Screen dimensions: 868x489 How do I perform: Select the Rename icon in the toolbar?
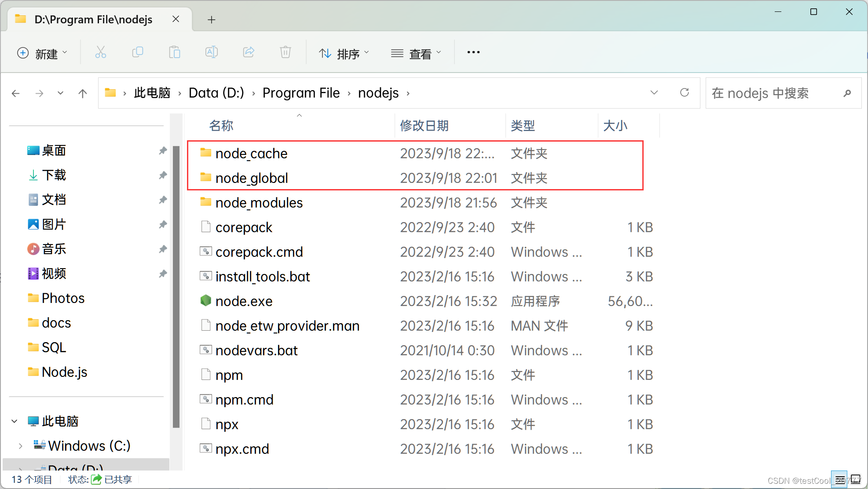click(x=212, y=52)
